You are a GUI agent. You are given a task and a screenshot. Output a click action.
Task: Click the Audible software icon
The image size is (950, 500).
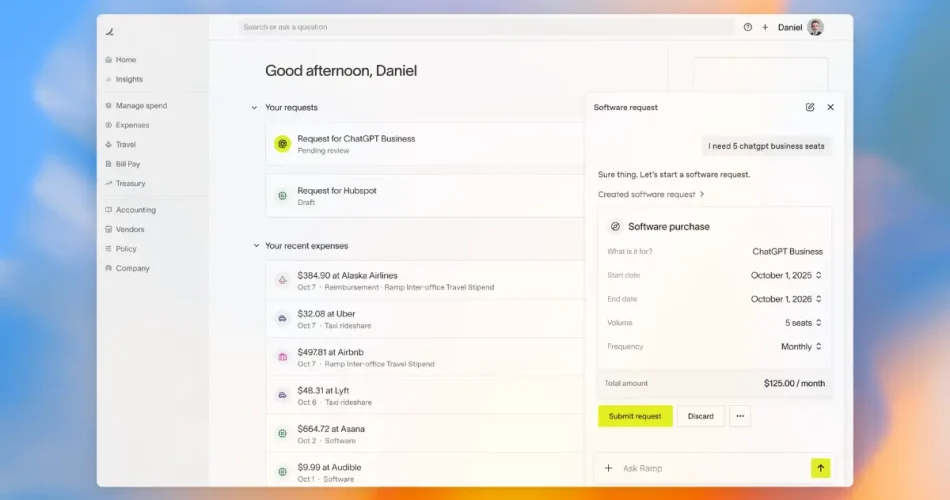point(282,472)
